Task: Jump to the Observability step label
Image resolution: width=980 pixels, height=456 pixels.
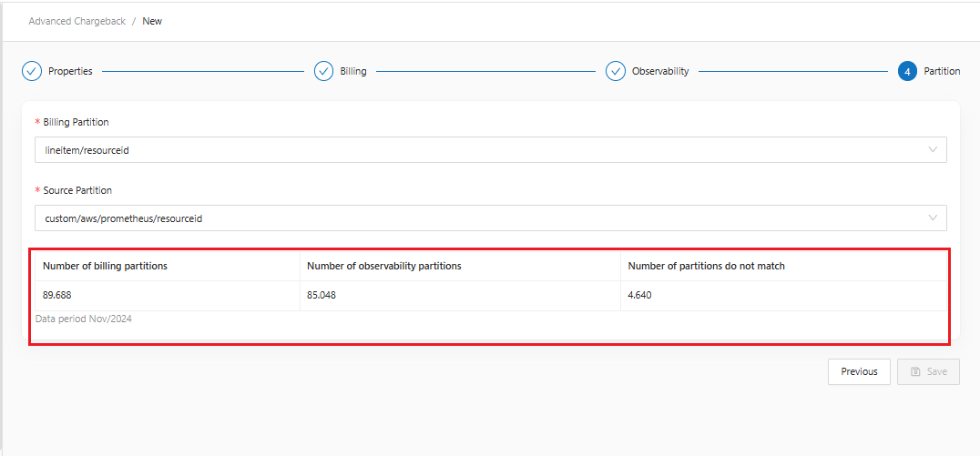Action: point(660,71)
